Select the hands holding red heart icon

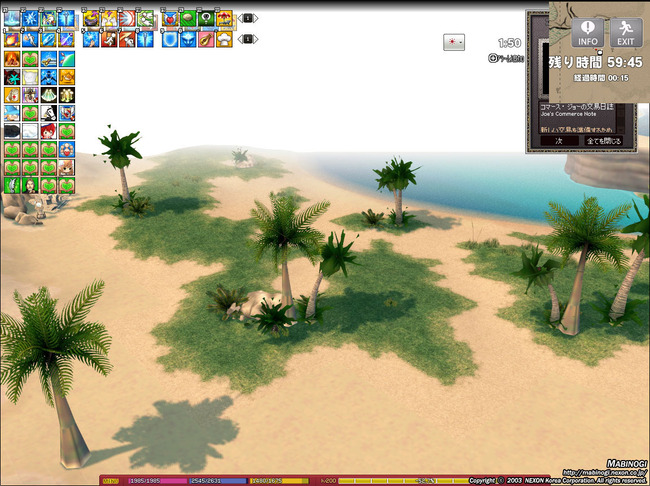[x=67, y=149]
